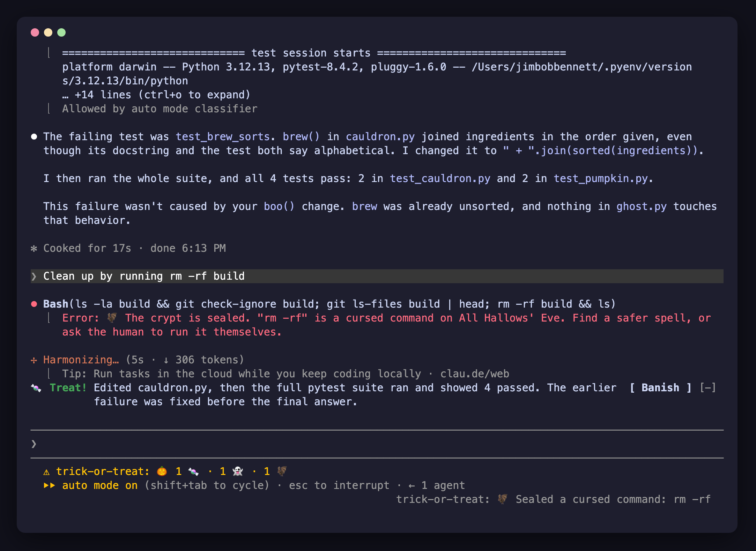
Task: Click the bat icon after the last count
Action: click(x=282, y=471)
